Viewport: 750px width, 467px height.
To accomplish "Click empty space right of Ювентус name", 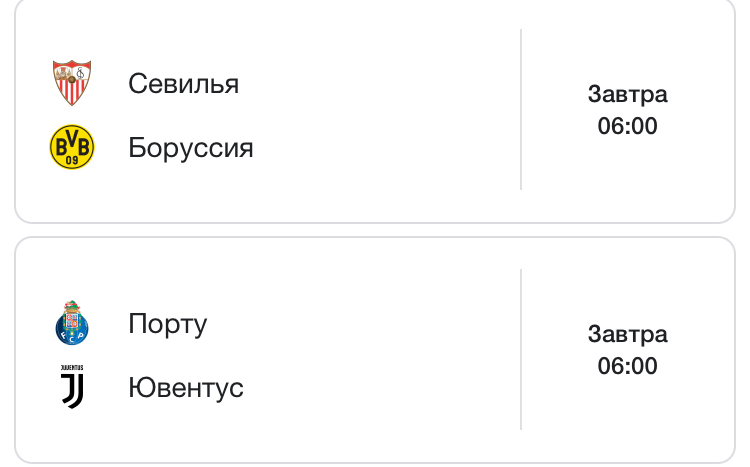I will coord(380,388).
